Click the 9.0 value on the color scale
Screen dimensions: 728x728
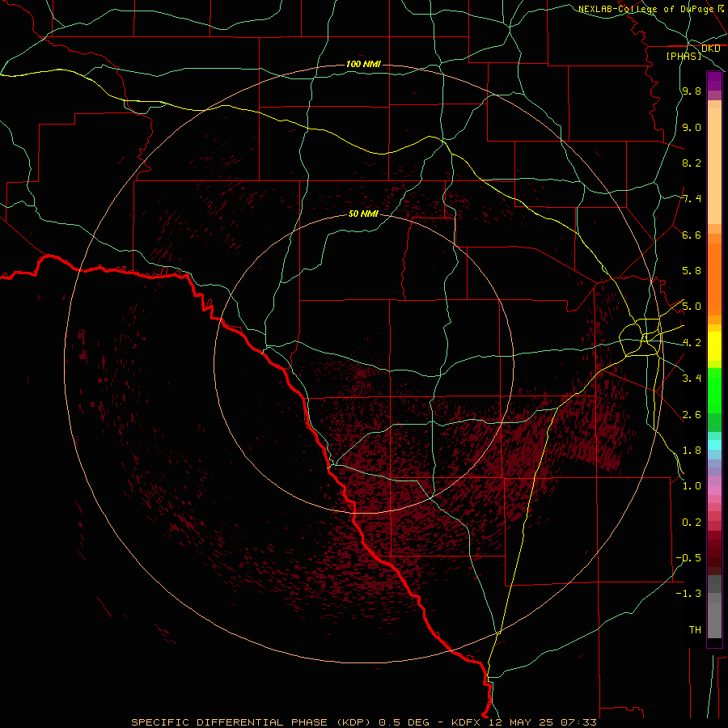click(x=692, y=127)
